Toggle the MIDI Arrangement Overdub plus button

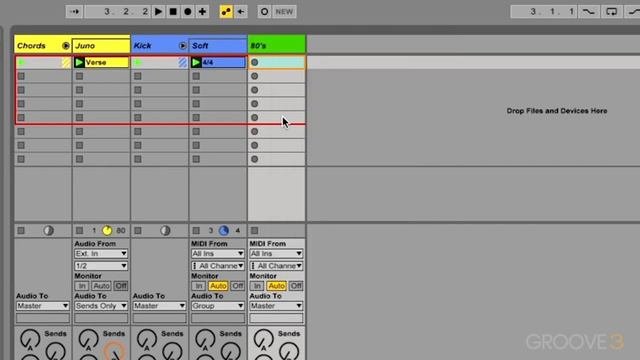(x=202, y=11)
